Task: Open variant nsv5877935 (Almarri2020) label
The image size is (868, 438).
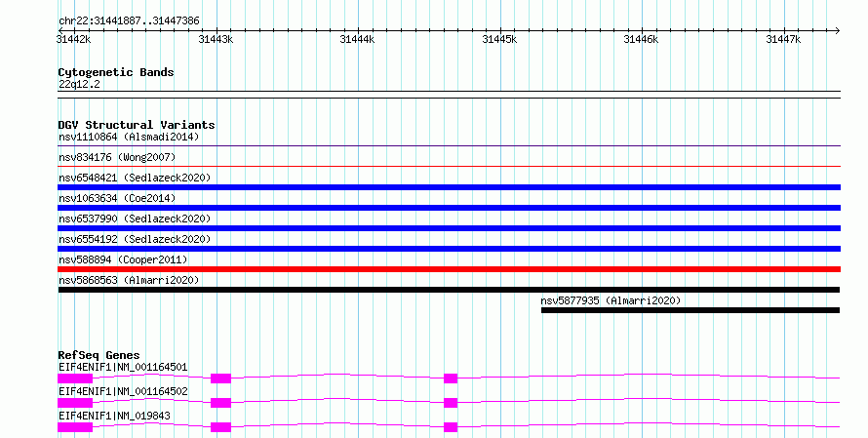Action: pos(611,300)
